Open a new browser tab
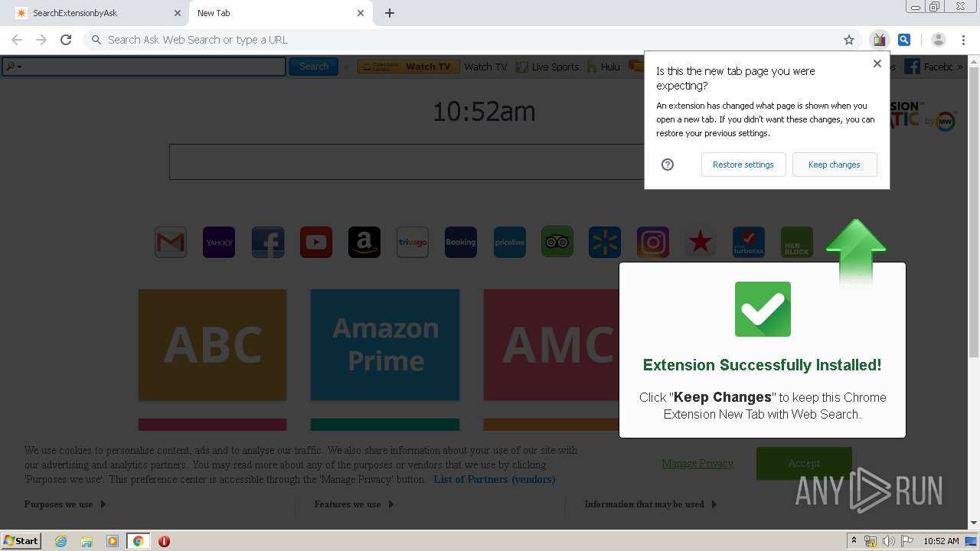Viewport: 980px width, 551px height. pyautogui.click(x=390, y=13)
